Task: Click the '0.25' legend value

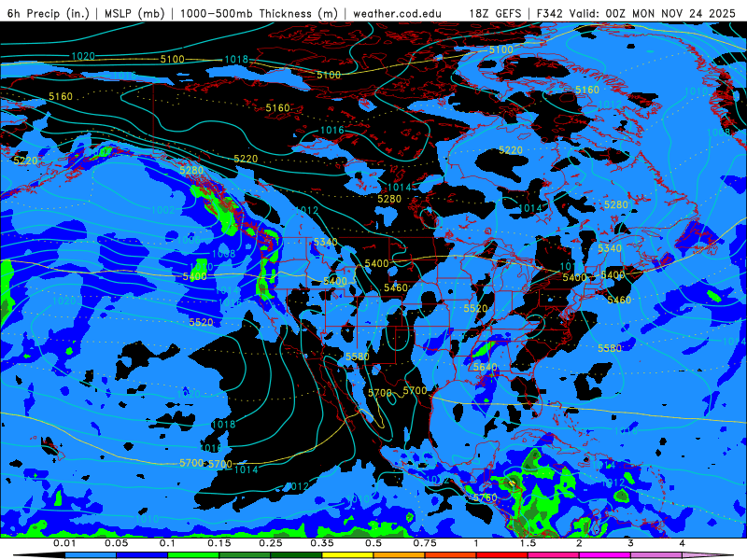Action: 271,543
